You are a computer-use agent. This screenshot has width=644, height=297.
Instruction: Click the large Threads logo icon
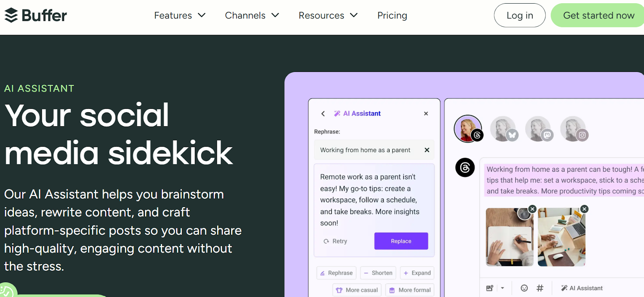465,167
